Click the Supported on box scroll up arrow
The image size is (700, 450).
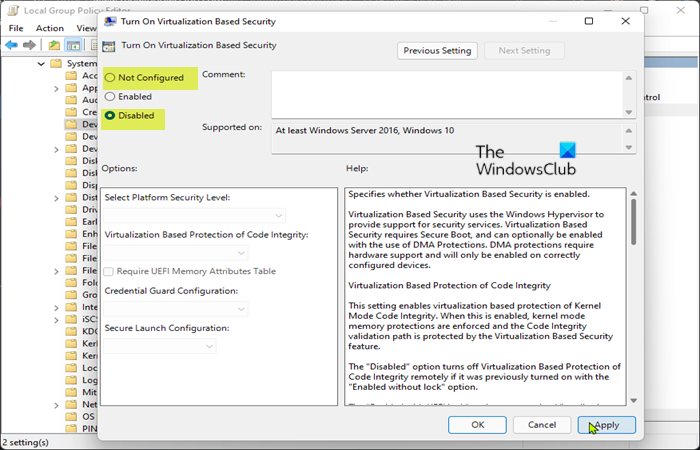629,130
